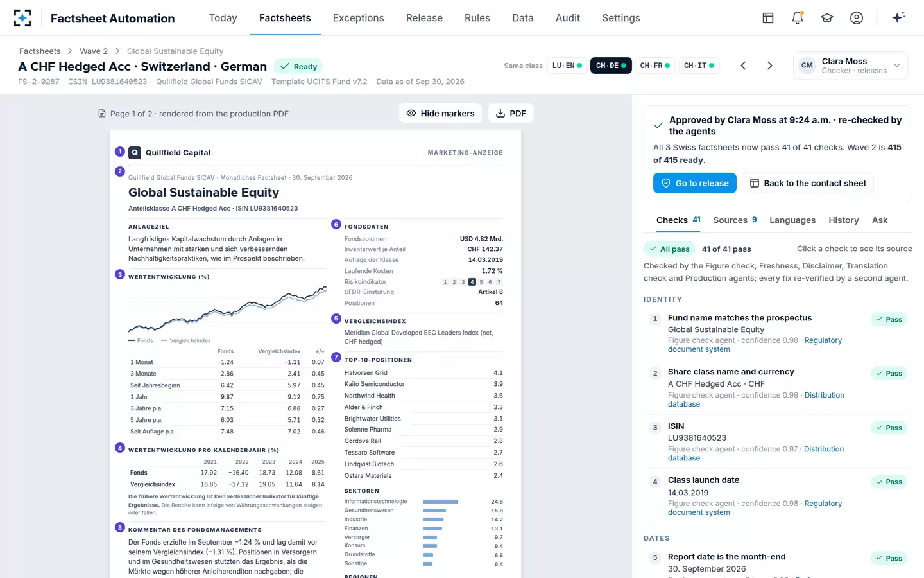Go to next factsheet arrow
The height and width of the screenshot is (578, 924).
[x=770, y=66]
